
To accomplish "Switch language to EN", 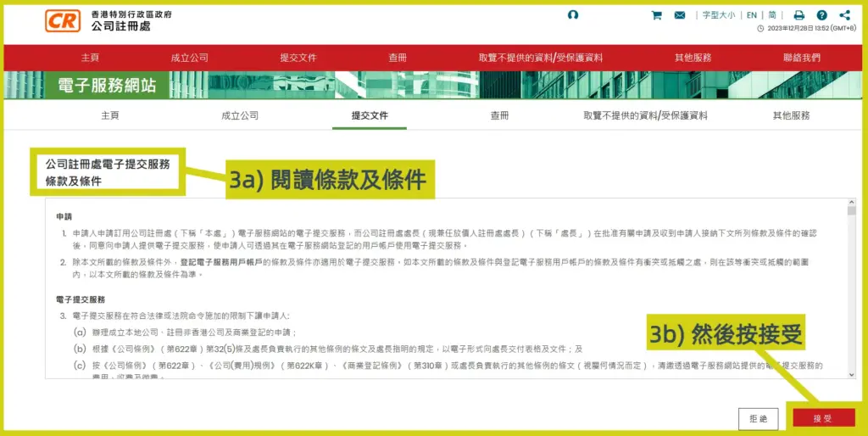I will pyautogui.click(x=751, y=15).
